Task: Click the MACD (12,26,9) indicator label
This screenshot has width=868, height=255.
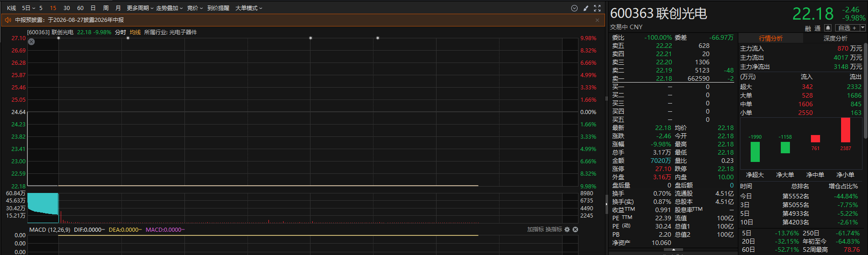Action: pos(50,229)
